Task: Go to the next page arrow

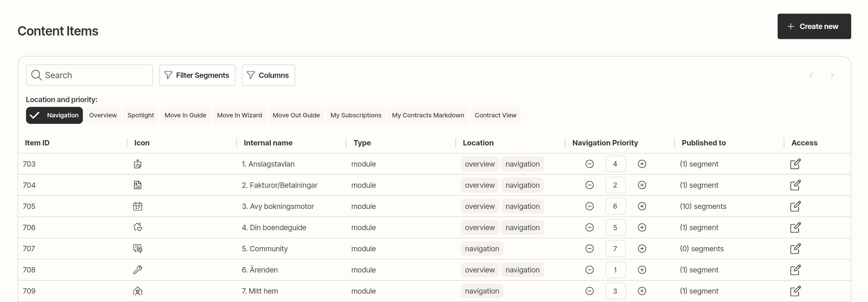Action: 832,75
